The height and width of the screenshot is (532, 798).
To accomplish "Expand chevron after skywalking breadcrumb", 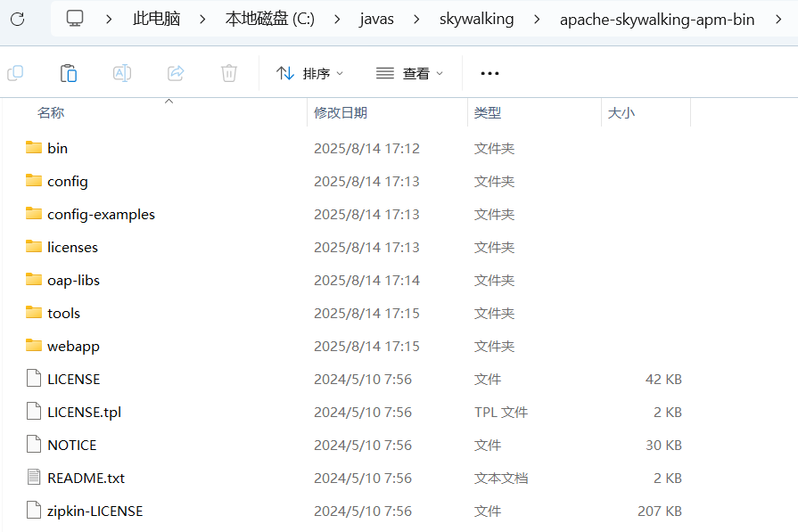I will (537, 20).
